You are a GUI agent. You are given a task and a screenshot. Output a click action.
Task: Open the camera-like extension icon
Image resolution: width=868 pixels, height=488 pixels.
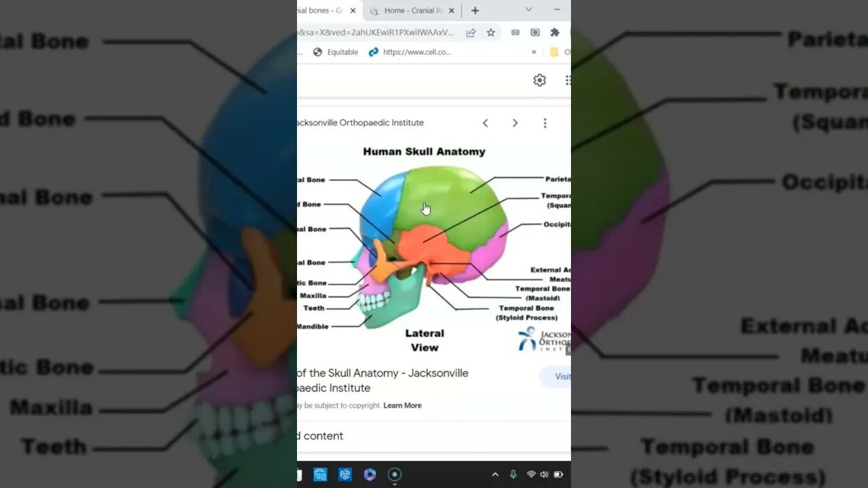tap(535, 33)
